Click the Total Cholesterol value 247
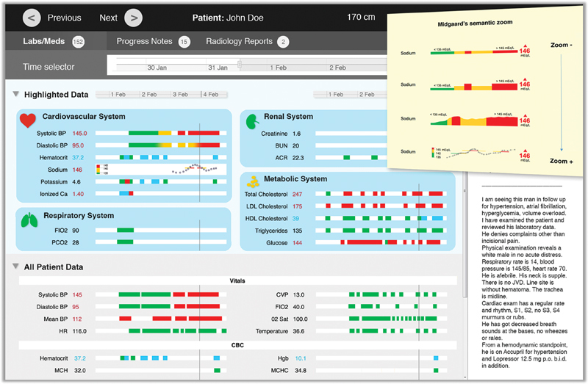 coord(298,194)
